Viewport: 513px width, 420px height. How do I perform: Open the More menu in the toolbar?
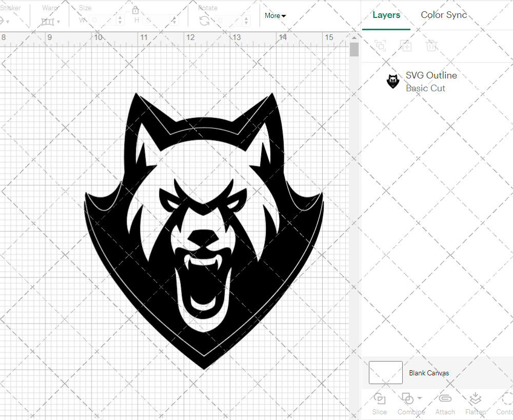tap(275, 16)
